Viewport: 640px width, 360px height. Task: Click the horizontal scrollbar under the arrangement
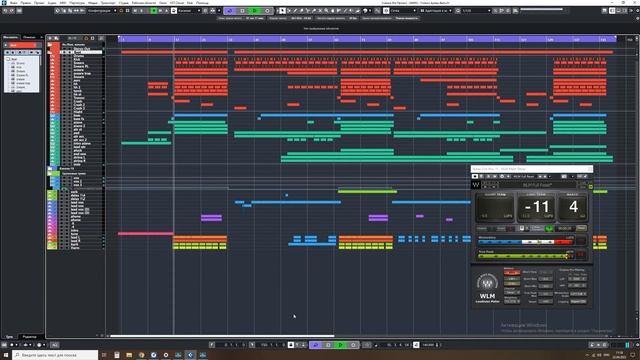click(222, 336)
